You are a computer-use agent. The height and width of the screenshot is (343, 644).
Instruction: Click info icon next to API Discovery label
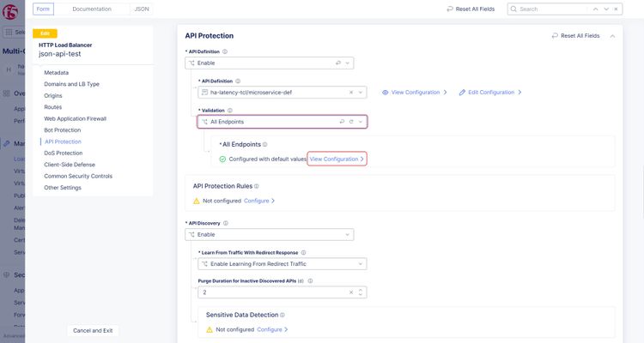pyautogui.click(x=228, y=222)
